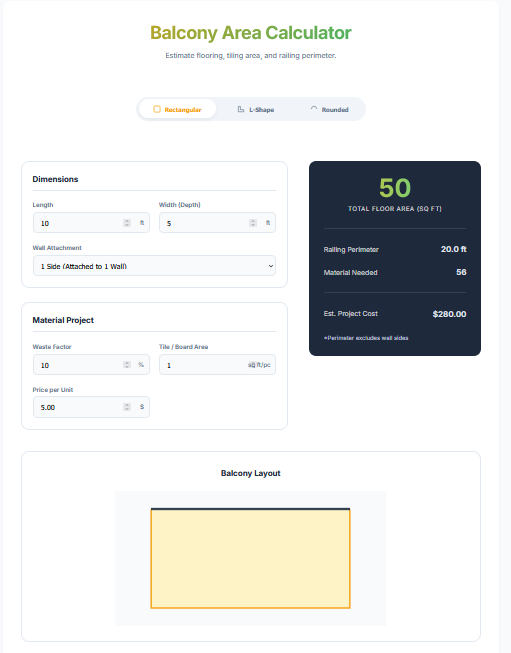
Task: Click the Material Needed label
Action: point(351,272)
